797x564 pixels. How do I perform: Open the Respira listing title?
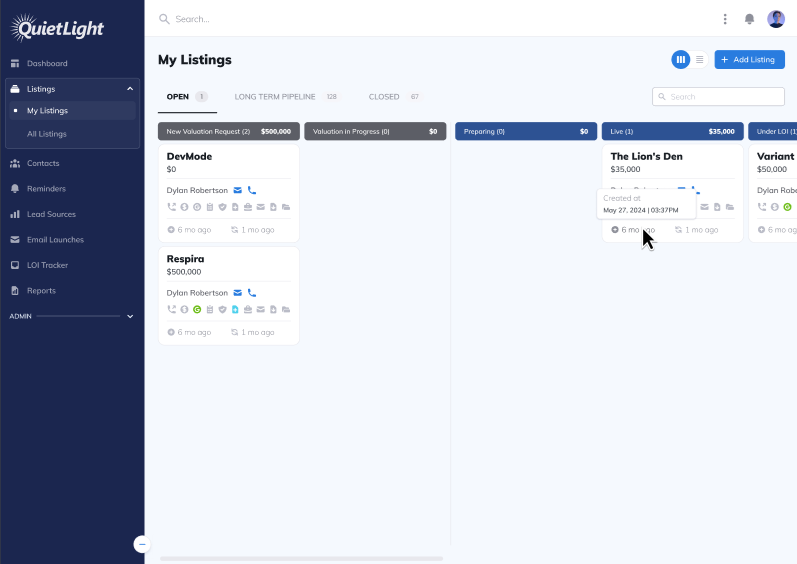[185, 259]
